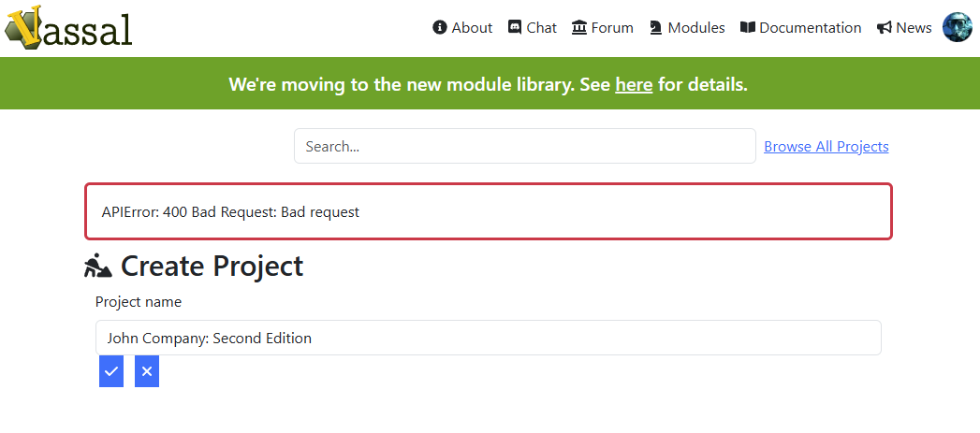Click the info circle icon beside About

440,27
